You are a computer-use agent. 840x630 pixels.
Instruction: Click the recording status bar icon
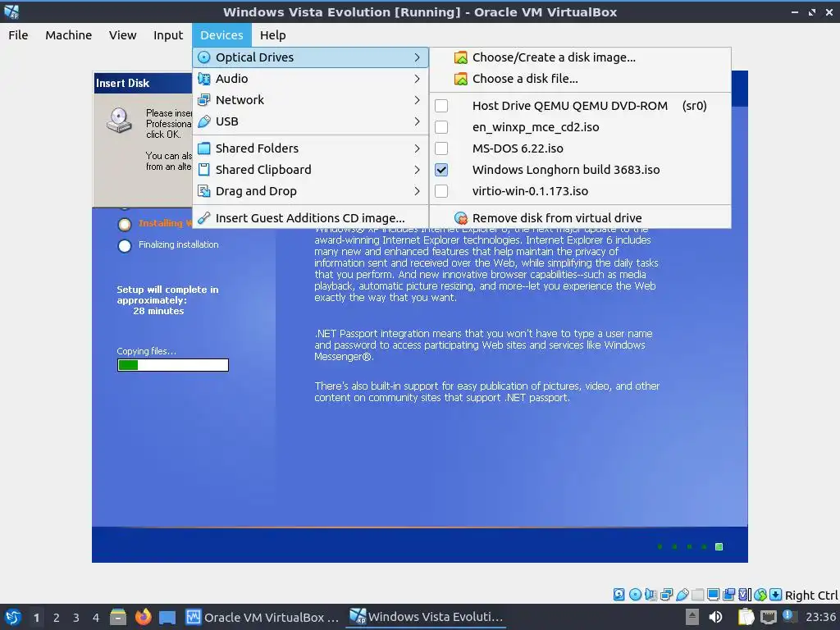pos(728,594)
